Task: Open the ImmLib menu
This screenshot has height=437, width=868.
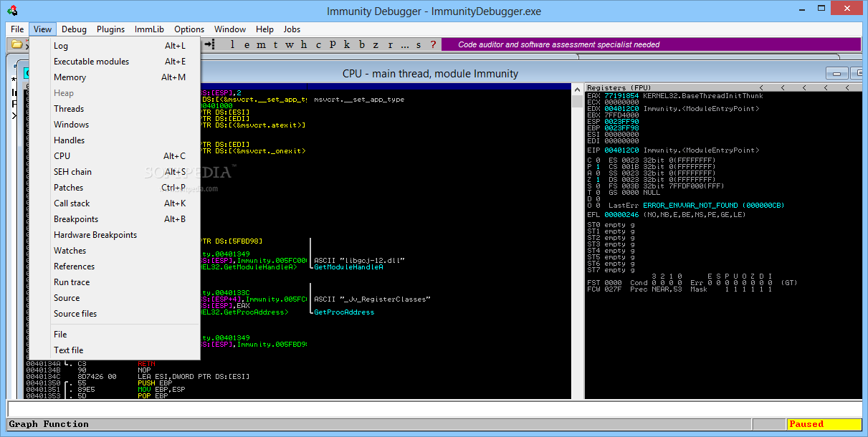Action: point(149,29)
